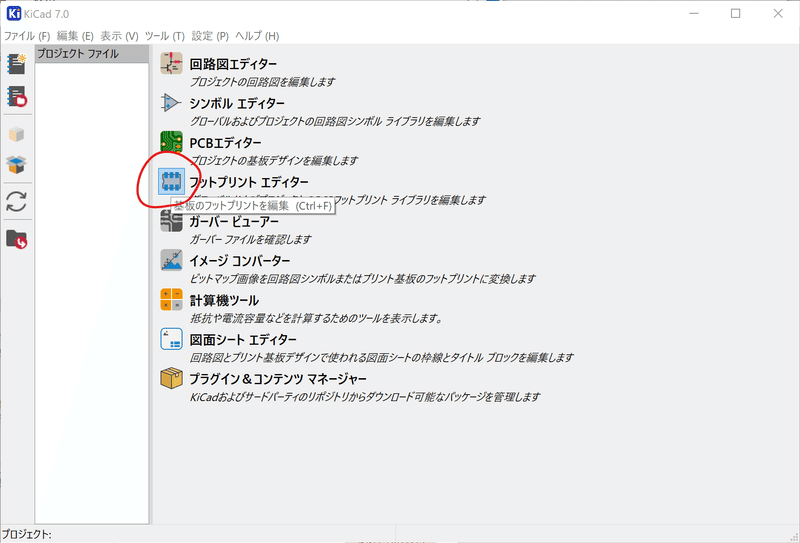Viewport: 800px width, 543px height.
Task: Click the Plugin Manager description starting with KiCad
Action: coord(365,397)
